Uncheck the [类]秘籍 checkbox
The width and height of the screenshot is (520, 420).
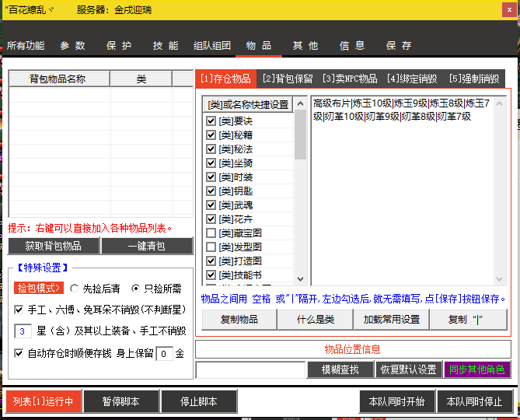point(211,135)
